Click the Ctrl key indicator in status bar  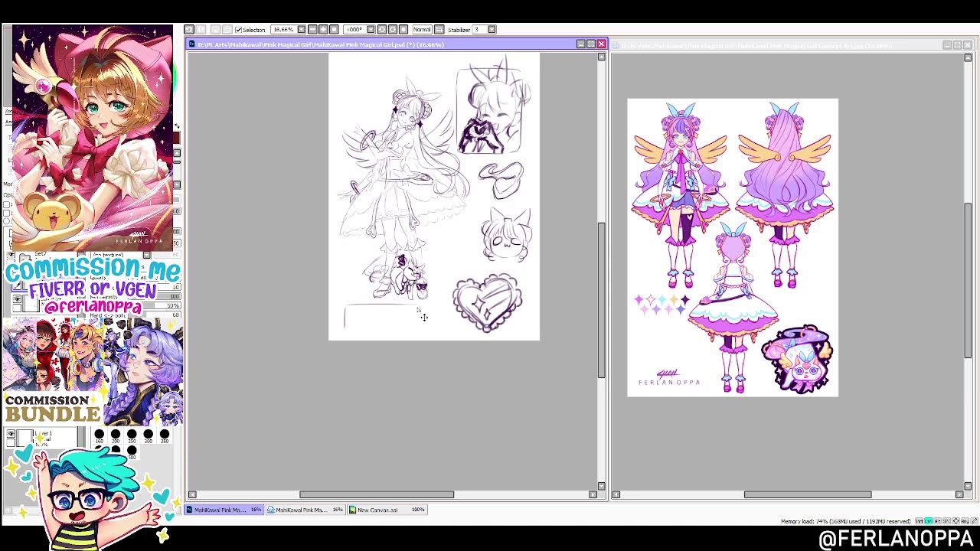coord(929,521)
